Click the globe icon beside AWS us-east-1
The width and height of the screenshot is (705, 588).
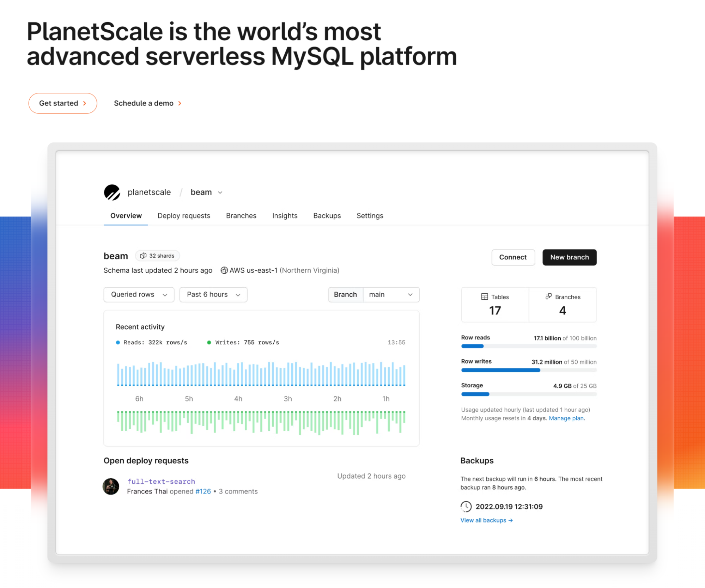point(224,270)
